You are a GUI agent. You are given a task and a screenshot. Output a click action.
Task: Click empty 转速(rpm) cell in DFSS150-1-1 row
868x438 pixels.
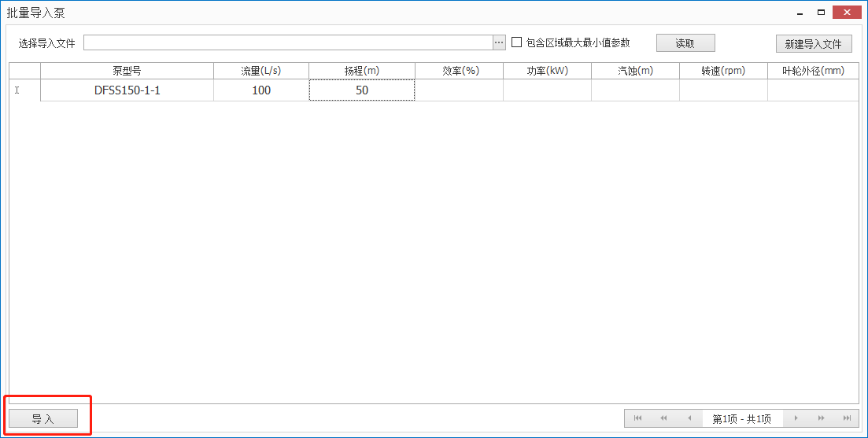[x=723, y=90]
